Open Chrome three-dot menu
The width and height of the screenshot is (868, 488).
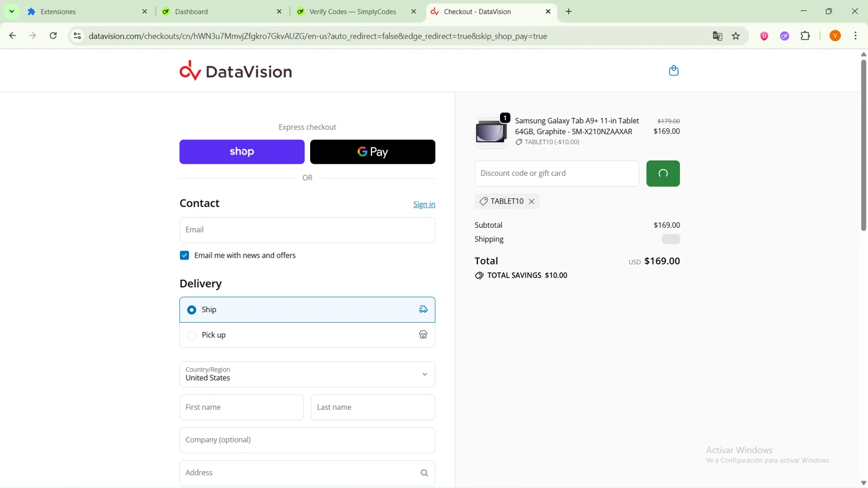(856, 36)
